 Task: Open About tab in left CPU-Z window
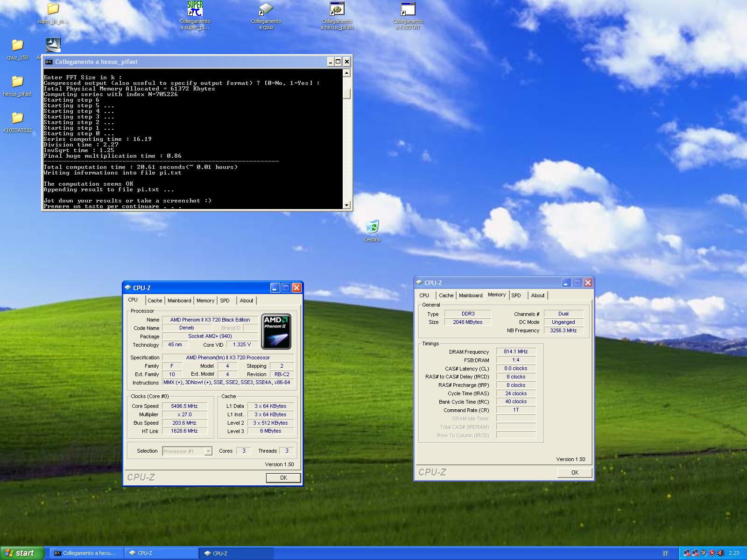247,301
